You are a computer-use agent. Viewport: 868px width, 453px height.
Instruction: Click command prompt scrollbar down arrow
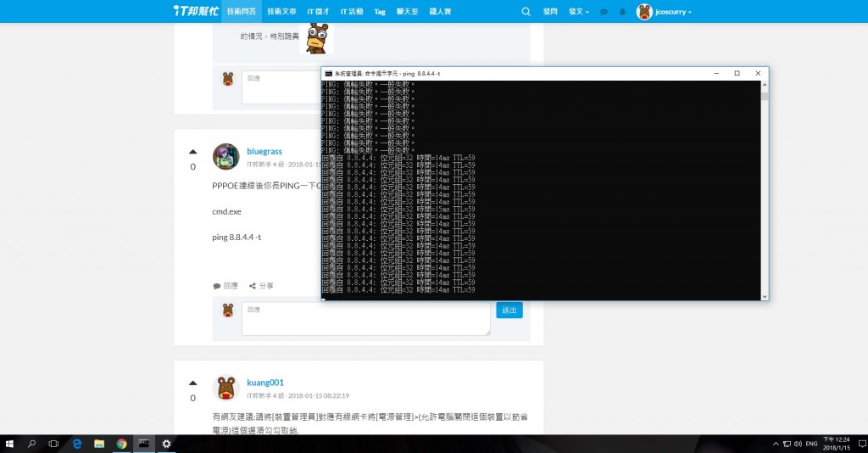tap(765, 297)
